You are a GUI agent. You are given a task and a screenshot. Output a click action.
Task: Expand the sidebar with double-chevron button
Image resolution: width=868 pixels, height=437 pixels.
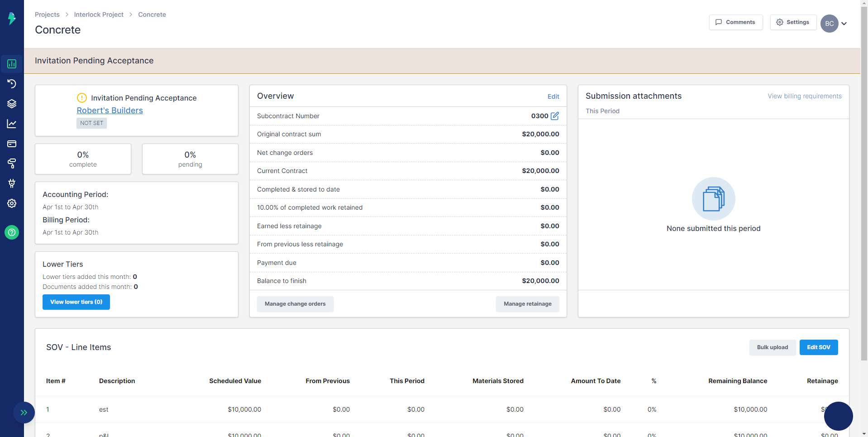[24, 413]
